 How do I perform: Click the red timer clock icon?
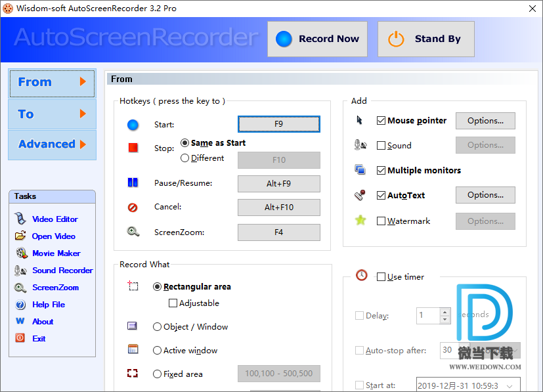[362, 275]
